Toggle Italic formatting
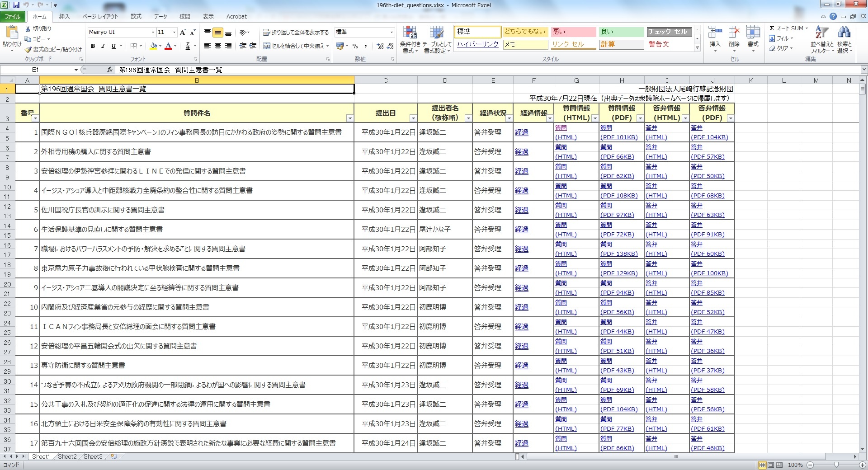The image size is (868, 470). coord(103,46)
